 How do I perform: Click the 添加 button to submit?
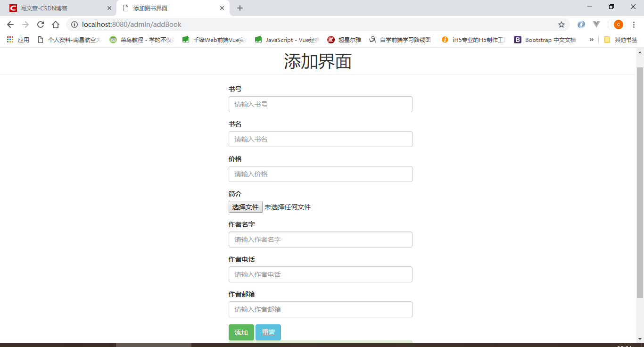pos(241,332)
